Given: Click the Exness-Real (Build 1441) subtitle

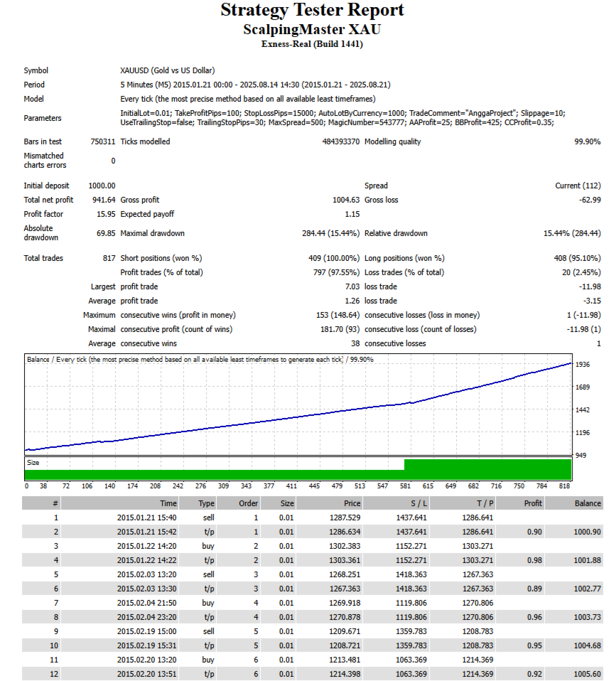Looking at the screenshot, I should click(312, 44).
